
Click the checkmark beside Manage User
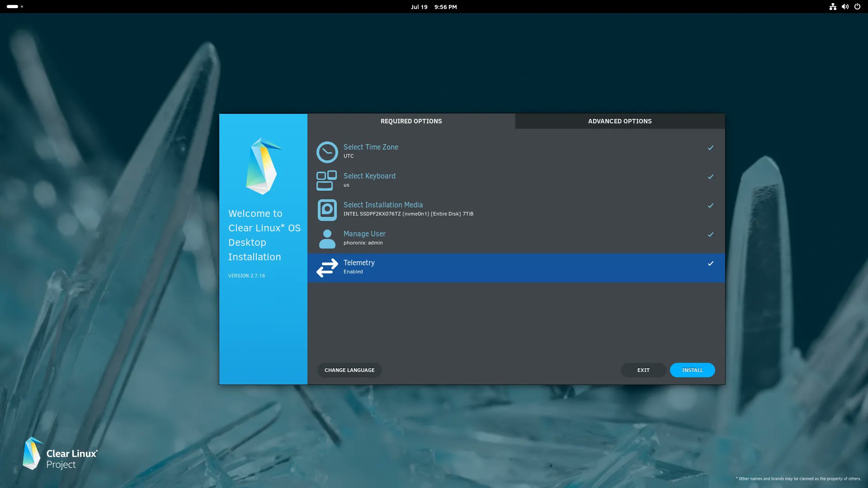[711, 235]
